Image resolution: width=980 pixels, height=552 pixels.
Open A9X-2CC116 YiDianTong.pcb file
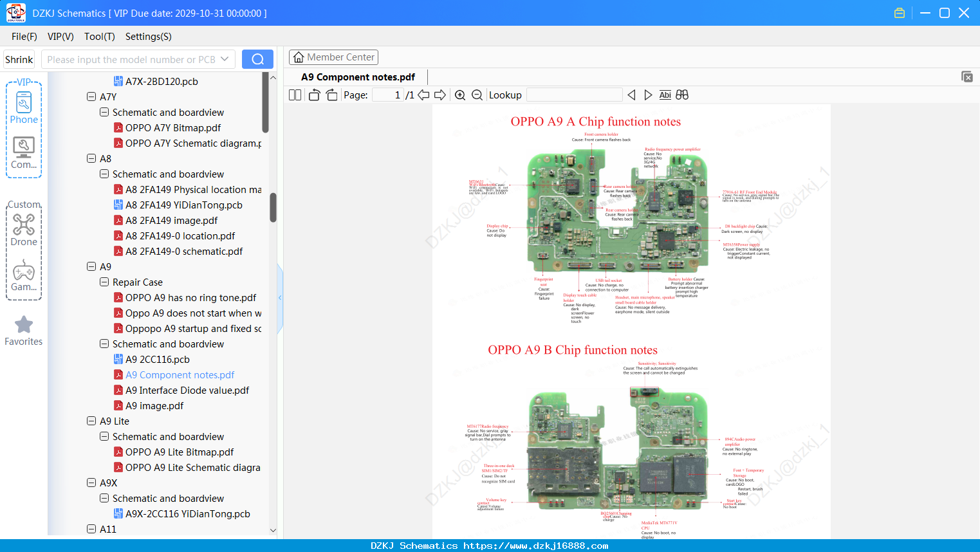tap(188, 514)
